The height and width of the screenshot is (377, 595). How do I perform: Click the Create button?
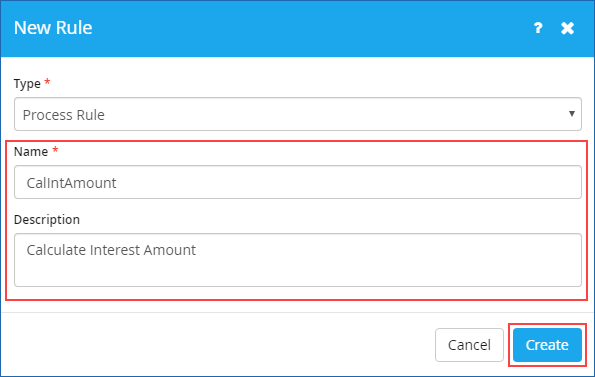547,345
